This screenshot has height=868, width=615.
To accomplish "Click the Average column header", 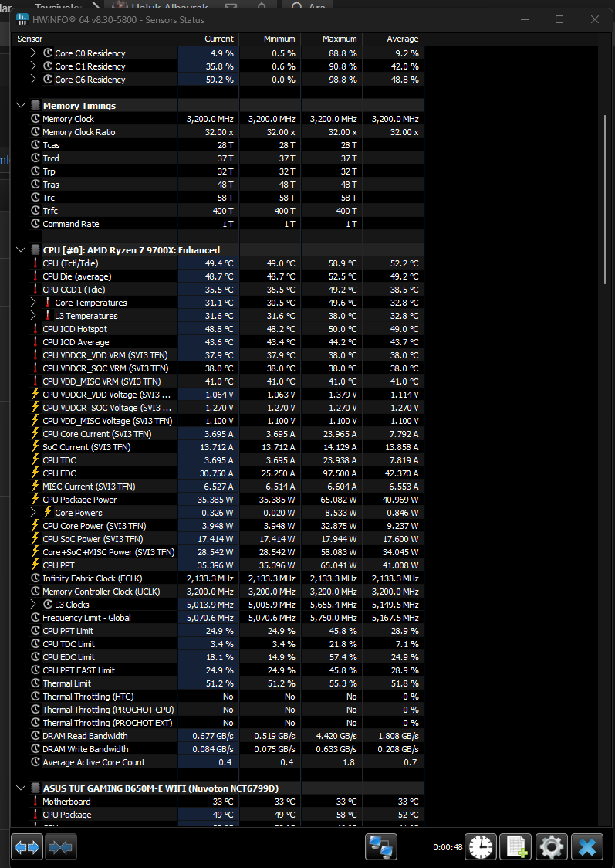I will click(394, 39).
